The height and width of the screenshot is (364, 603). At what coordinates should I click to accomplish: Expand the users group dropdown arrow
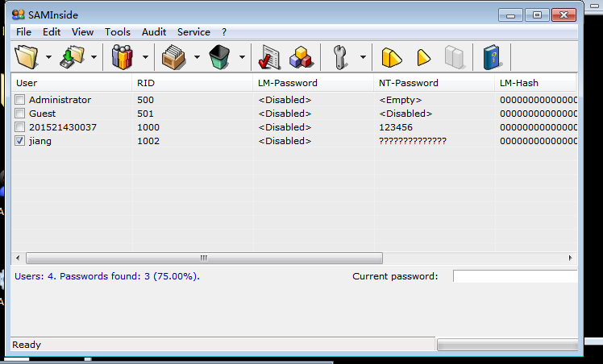coord(145,57)
